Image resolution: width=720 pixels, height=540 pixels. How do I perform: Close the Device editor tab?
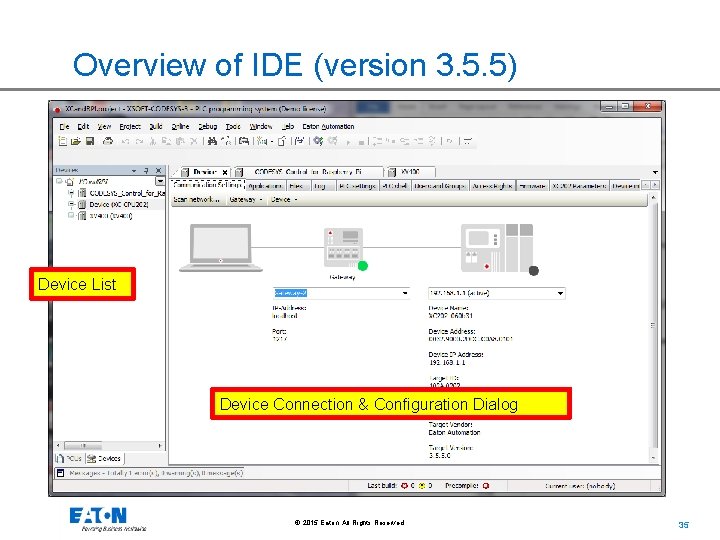[225, 172]
